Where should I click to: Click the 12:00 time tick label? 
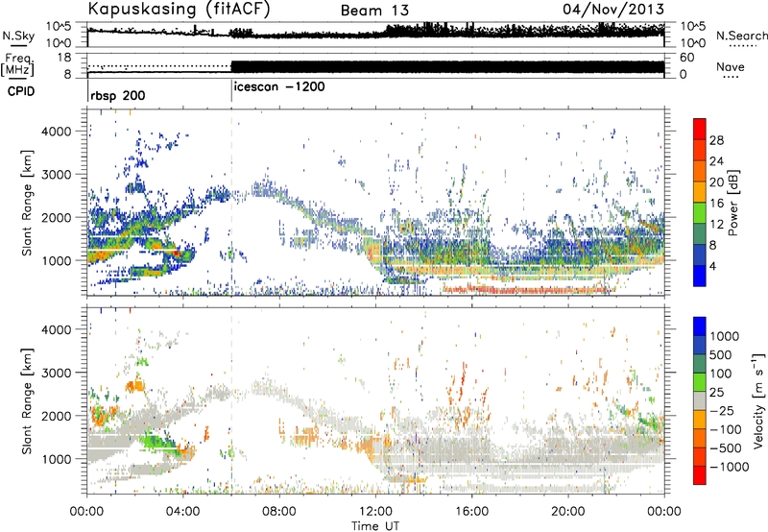(375, 512)
